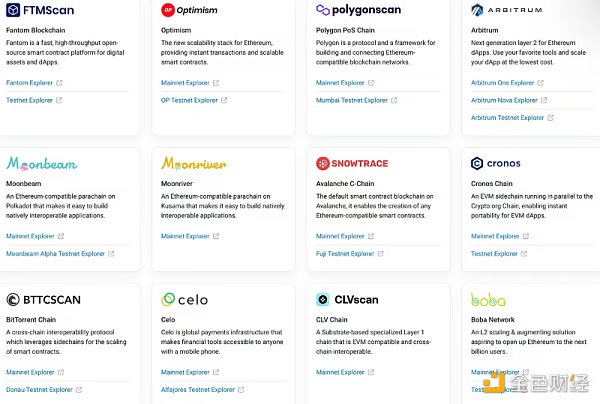Open the Mumbai Testnet Explorer link

click(x=351, y=100)
